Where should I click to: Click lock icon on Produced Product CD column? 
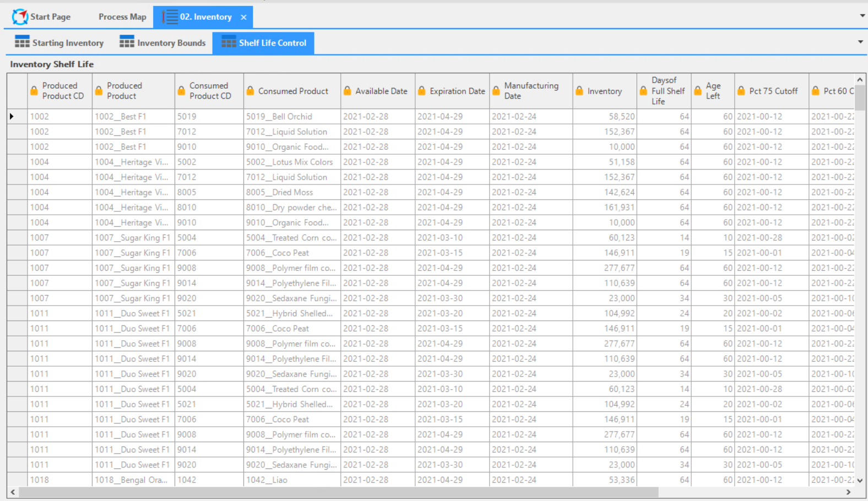pyautogui.click(x=34, y=91)
